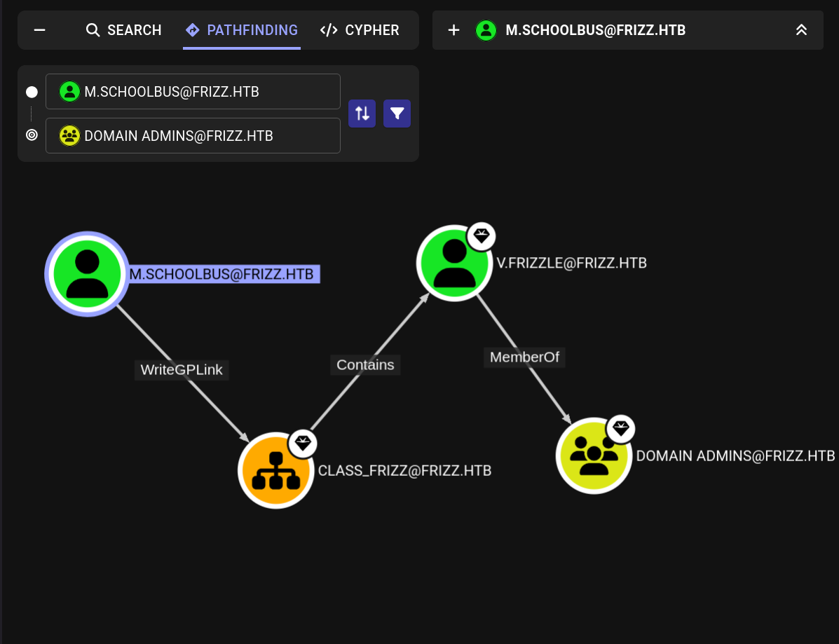Expand node info panel with plus icon
This screenshot has height=644, width=839.
tap(453, 30)
